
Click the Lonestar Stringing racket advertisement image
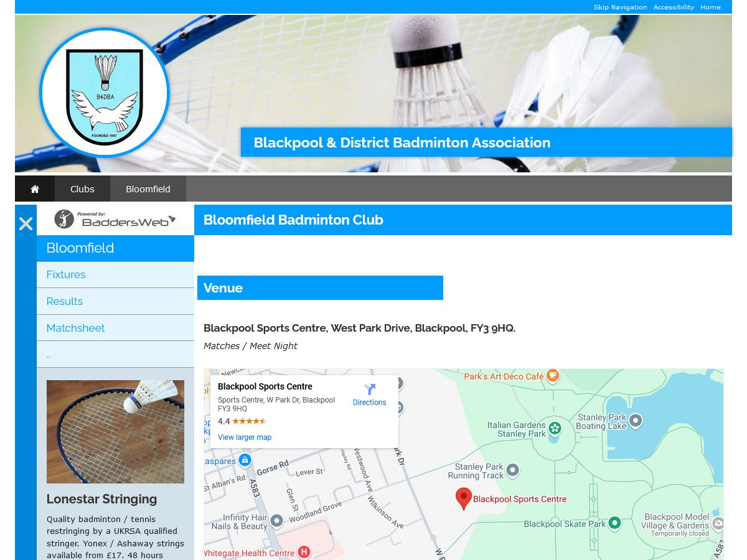pos(115,431)
